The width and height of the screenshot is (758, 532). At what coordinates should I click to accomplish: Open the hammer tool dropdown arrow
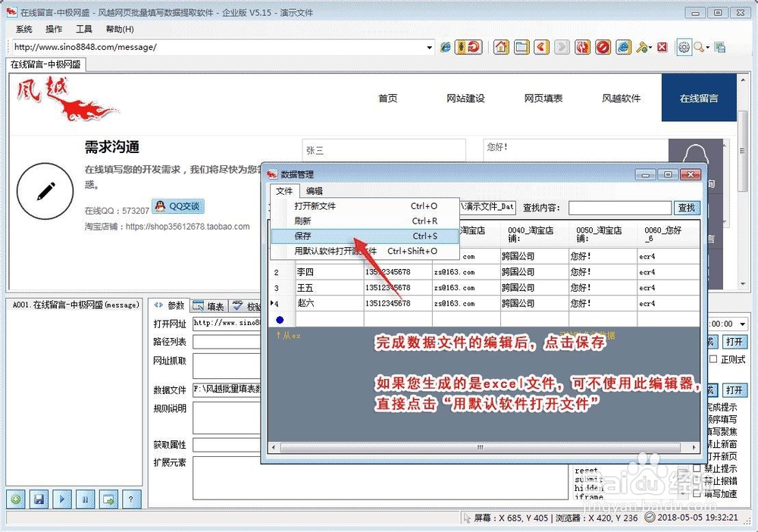coord(650,47)
